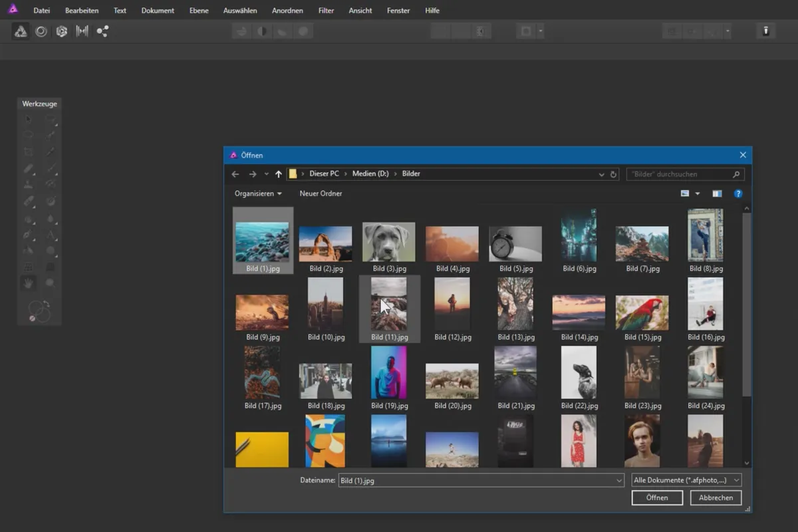The height and width of the screenshot is (532, 798).
Task: Go forward in the Öffnen dialog
Action: [253, 174]
